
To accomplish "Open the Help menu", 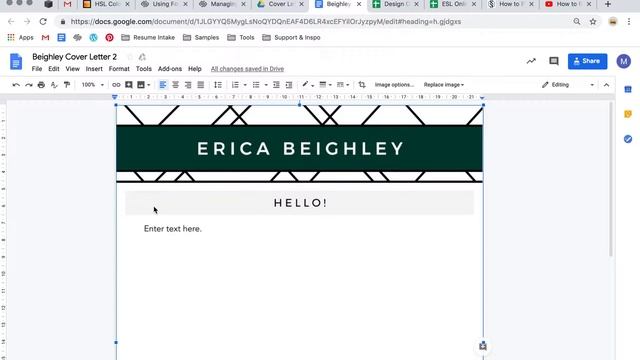I will pyautogui.click(x=195, y=69).
